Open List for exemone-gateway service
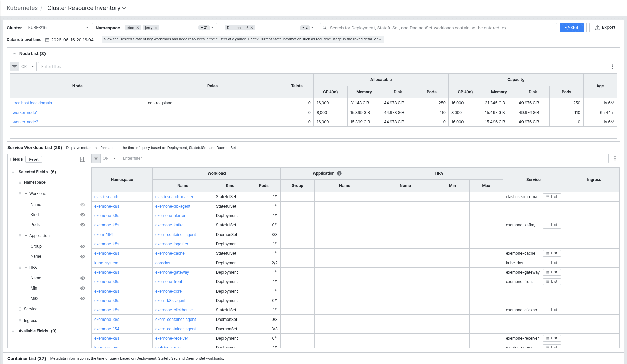The image size is (627, 364). [x=552, y=272]
